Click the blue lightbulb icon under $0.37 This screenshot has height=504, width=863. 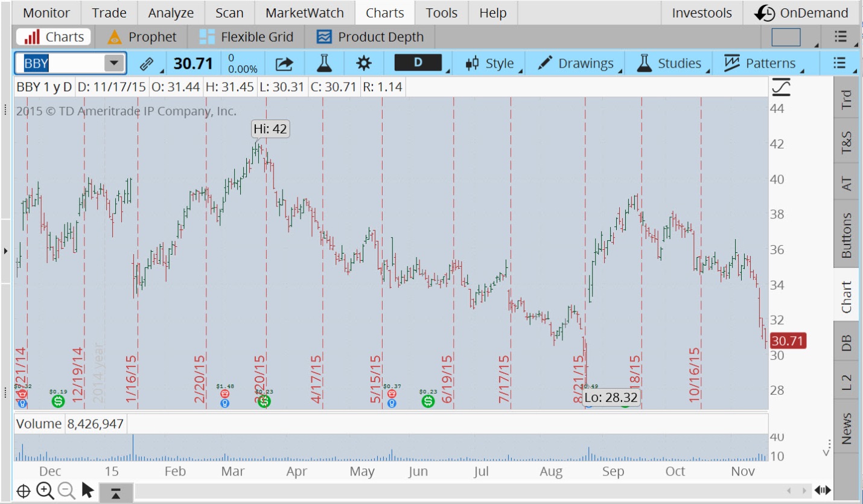(x=392, y=403)
